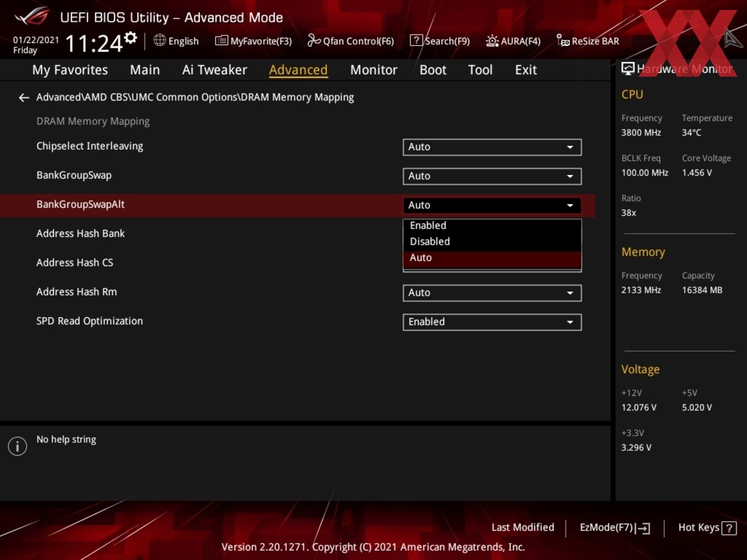Click the Search question mark icon
The image size is (747, 560).
pyautogui.click(x=416, y=41)
